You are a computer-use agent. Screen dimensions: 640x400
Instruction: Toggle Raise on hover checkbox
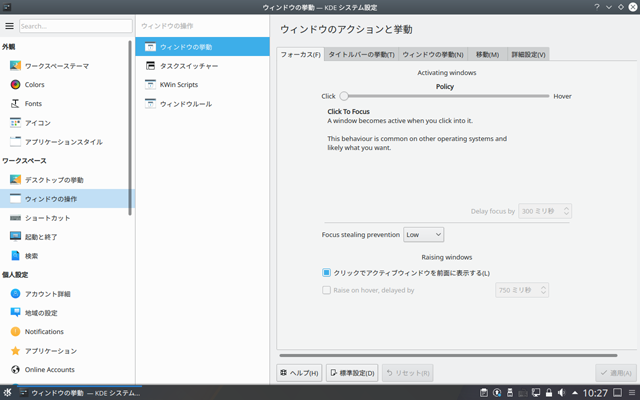coord(326,290)
